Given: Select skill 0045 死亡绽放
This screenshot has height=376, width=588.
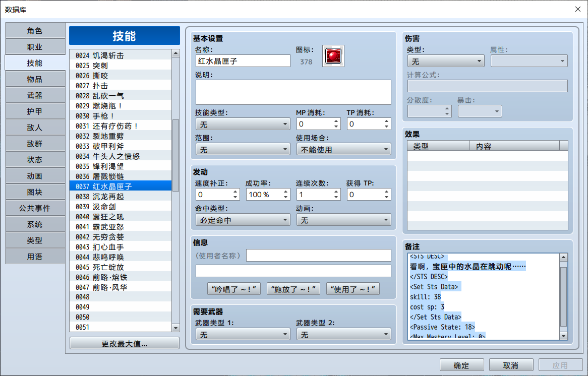Looking at the screenshot, I should tap(121, 267).
